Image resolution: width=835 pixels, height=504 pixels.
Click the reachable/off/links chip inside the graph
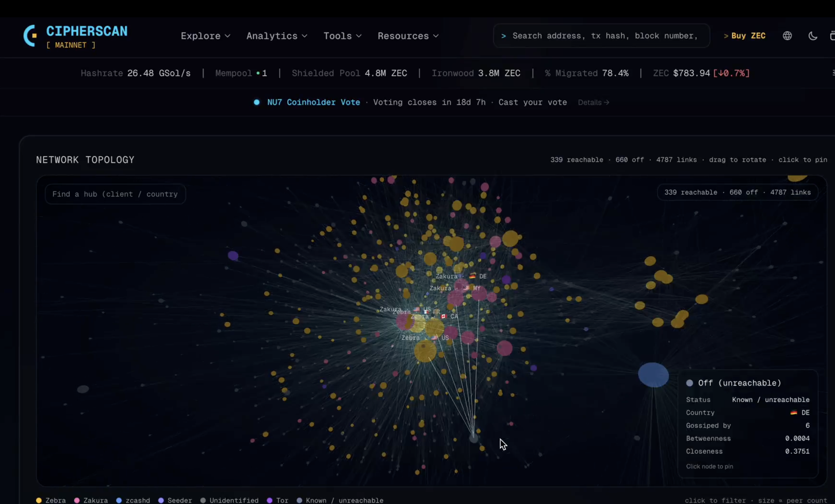point(737,192)
